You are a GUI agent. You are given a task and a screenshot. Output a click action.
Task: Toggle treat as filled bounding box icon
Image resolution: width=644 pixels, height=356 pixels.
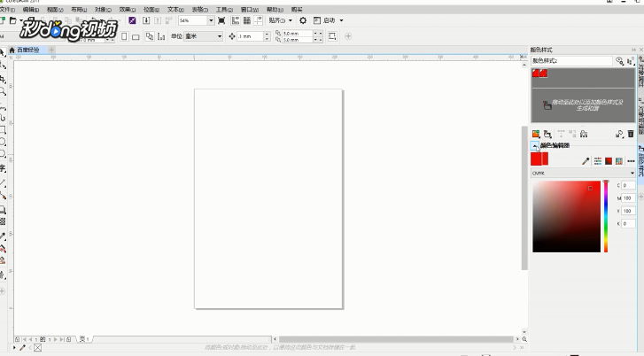pyautogui.click(x=332, y=36)
